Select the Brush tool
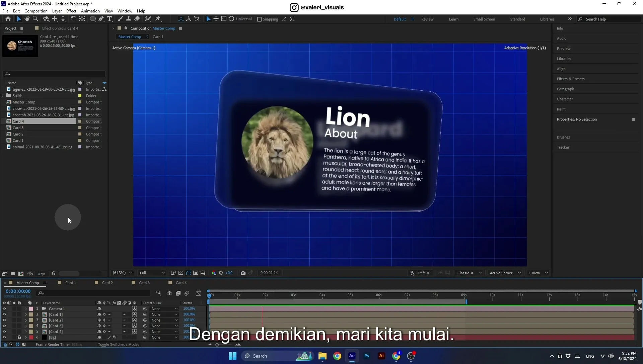 (x=120, y=19)
